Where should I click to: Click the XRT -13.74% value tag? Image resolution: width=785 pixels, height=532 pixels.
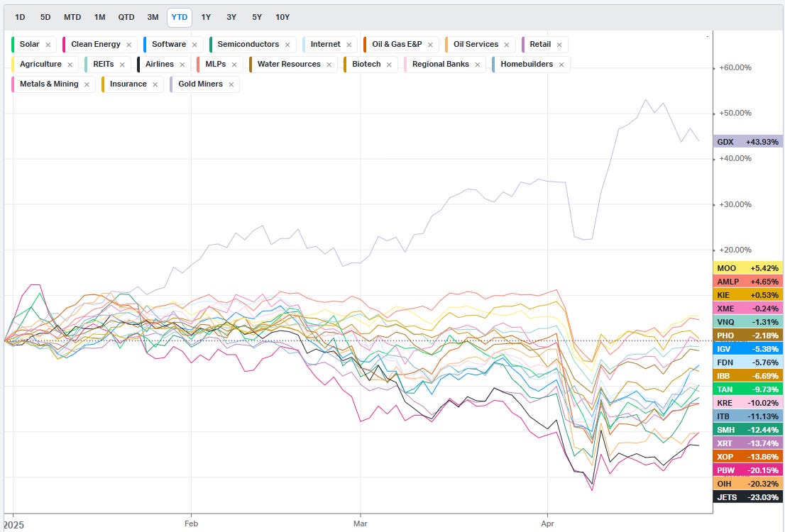[748, 443]
